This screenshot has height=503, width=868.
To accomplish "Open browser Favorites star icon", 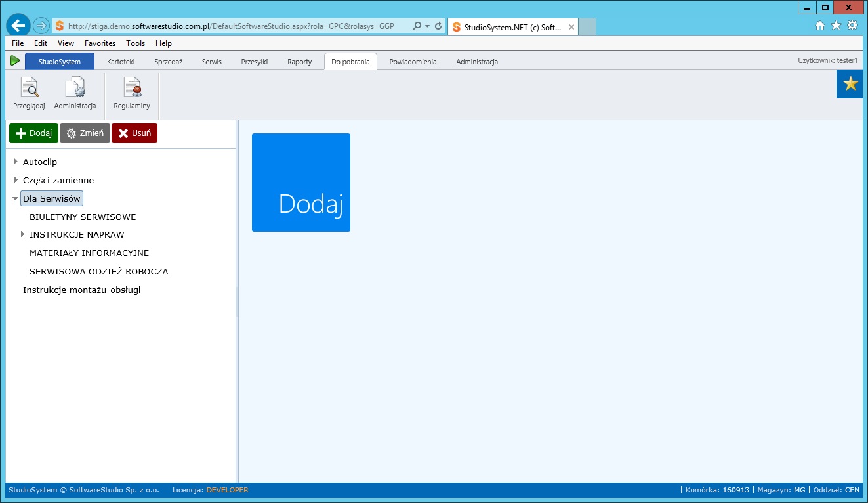I will click(x=836, y=26).
